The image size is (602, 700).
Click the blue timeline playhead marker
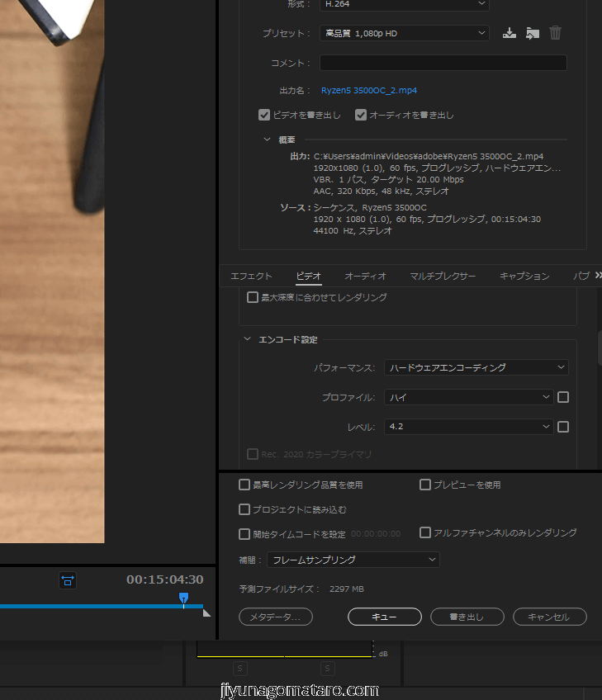coord(183,598)
